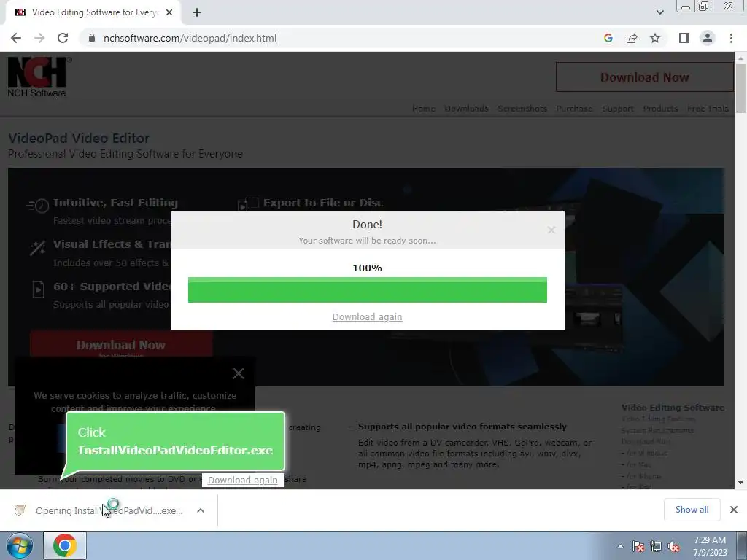Open Chrome's three-dot menu

[x=731, y=38]
